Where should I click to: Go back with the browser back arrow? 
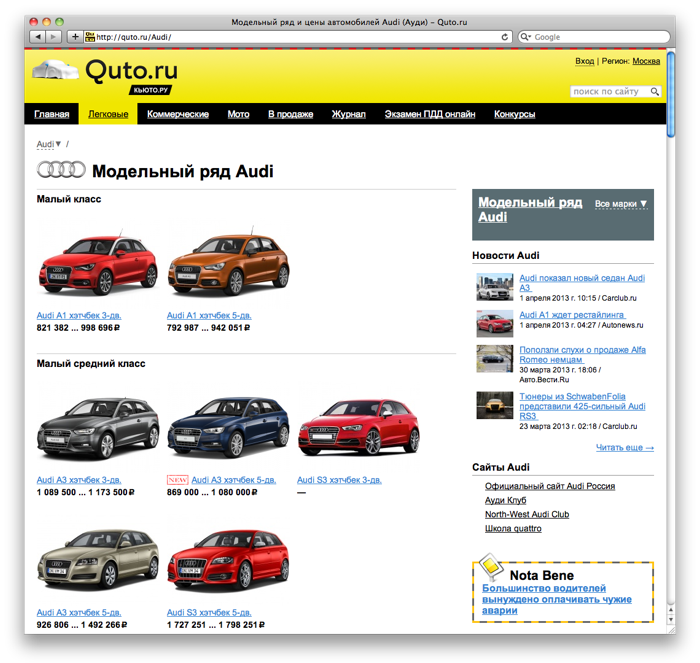coord(38,37)
